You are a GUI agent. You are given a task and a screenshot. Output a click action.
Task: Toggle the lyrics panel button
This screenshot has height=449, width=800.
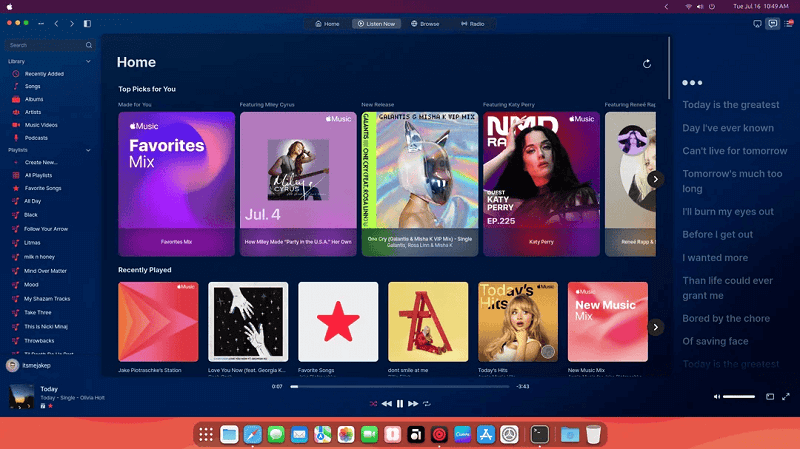[773, 23]
